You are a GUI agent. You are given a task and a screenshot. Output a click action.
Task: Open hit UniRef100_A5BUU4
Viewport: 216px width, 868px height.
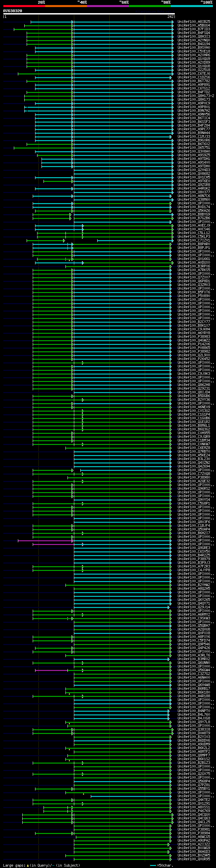pos(194,25)
